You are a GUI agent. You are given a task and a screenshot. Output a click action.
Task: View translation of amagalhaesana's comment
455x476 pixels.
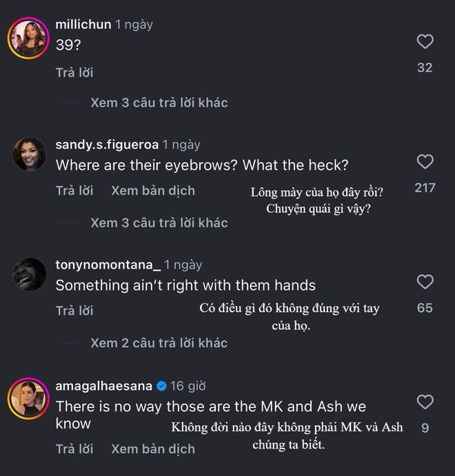[x=153, y=448]
